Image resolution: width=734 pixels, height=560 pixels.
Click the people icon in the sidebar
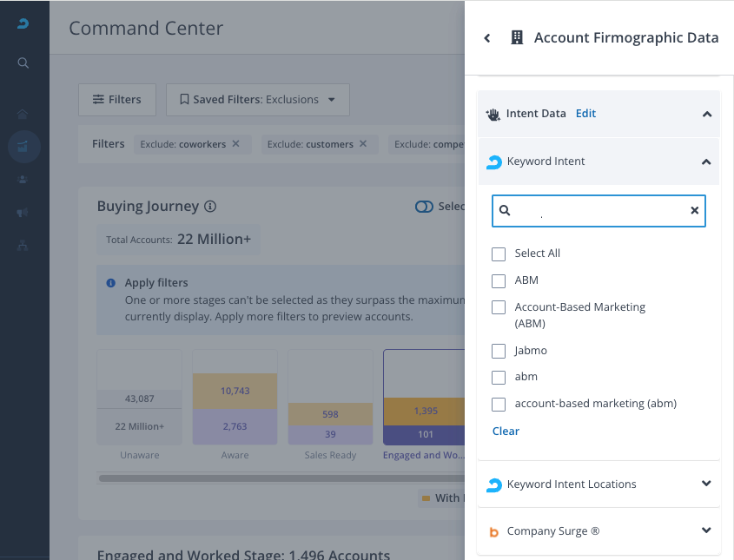(23, 180)
